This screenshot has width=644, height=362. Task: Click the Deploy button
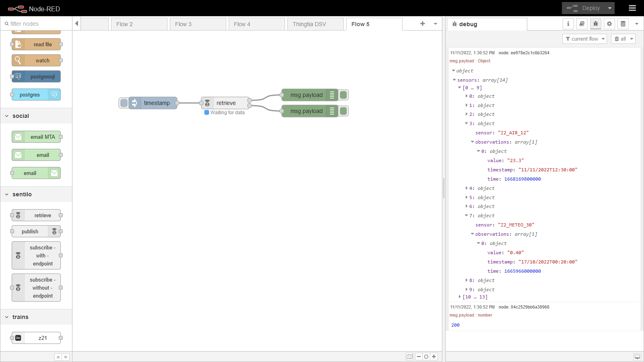584,8
